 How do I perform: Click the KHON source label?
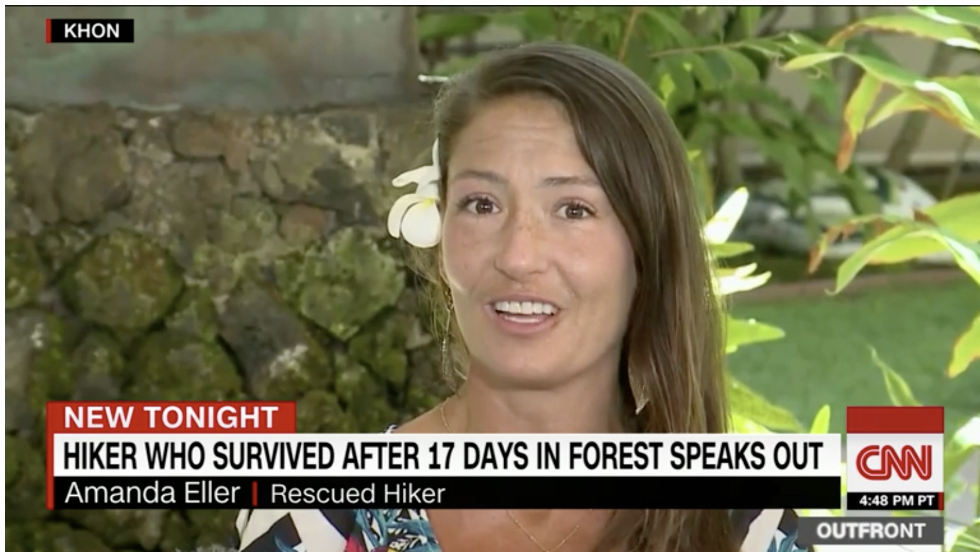pyautogui.click(x=92, y=31)
